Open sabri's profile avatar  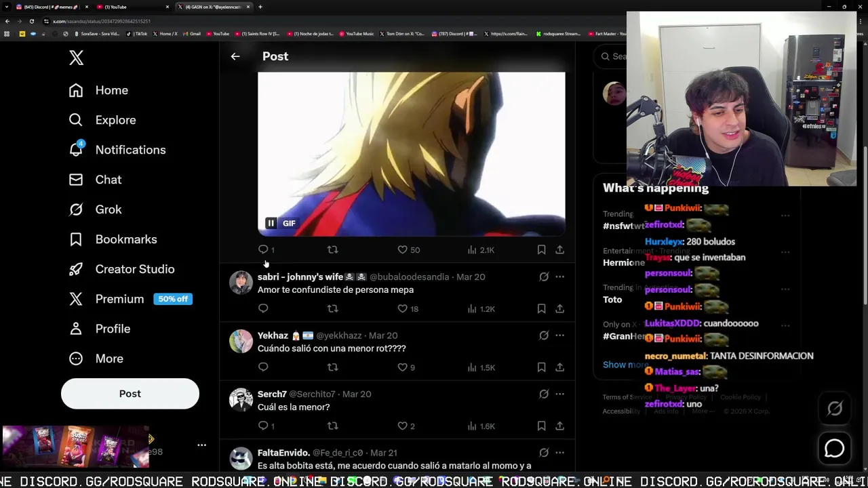pos(241,282)
